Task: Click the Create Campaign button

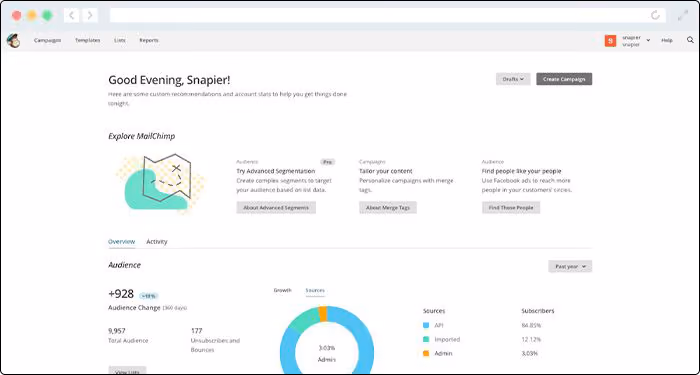Action: 564,79
